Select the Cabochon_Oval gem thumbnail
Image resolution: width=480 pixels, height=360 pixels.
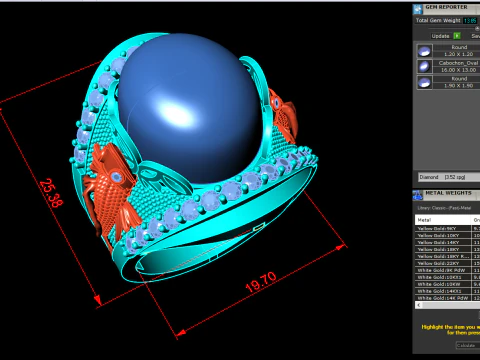(x=424, y=66)
